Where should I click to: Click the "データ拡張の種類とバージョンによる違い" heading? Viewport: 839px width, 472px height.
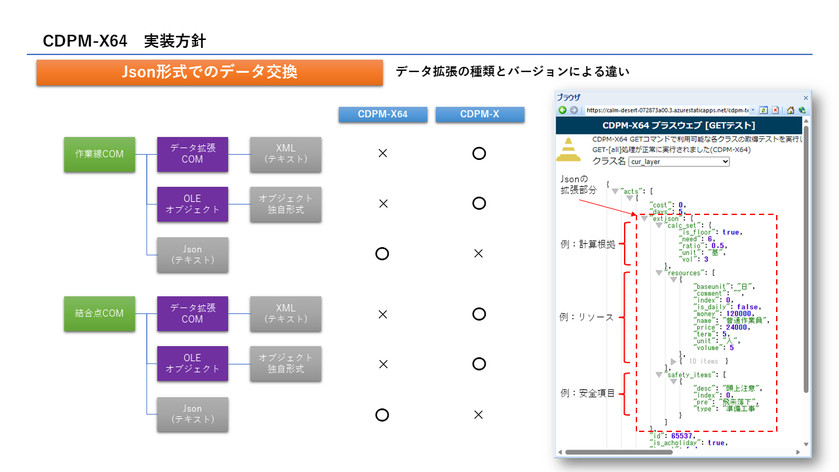[x=513, y=72]
